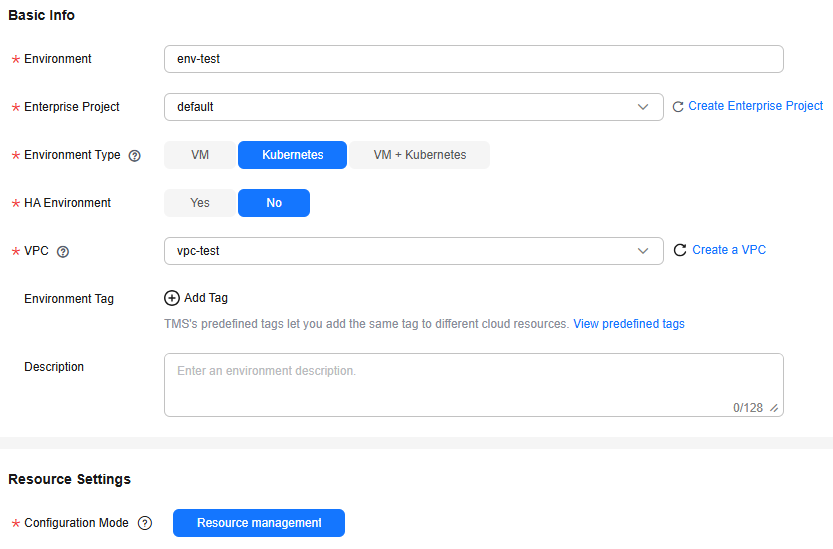Click the Configuration Mode help icon
Screen dimensions: 833x549
[x=145, y=523]
